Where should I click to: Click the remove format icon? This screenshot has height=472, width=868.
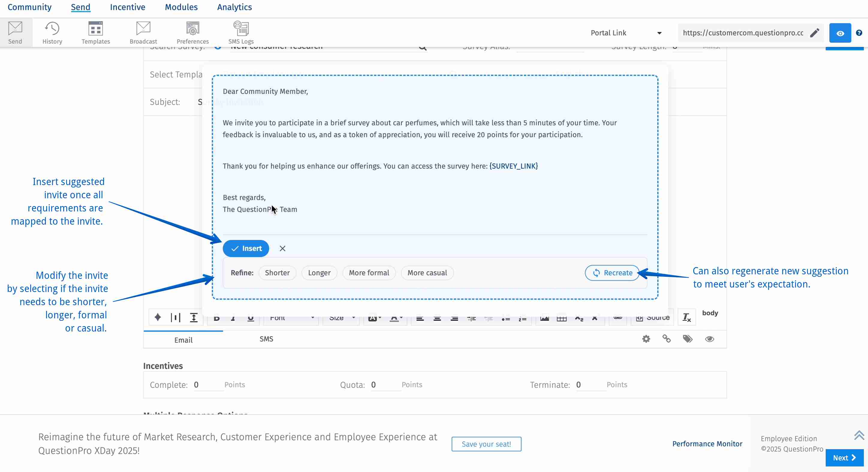pos(686,317)
